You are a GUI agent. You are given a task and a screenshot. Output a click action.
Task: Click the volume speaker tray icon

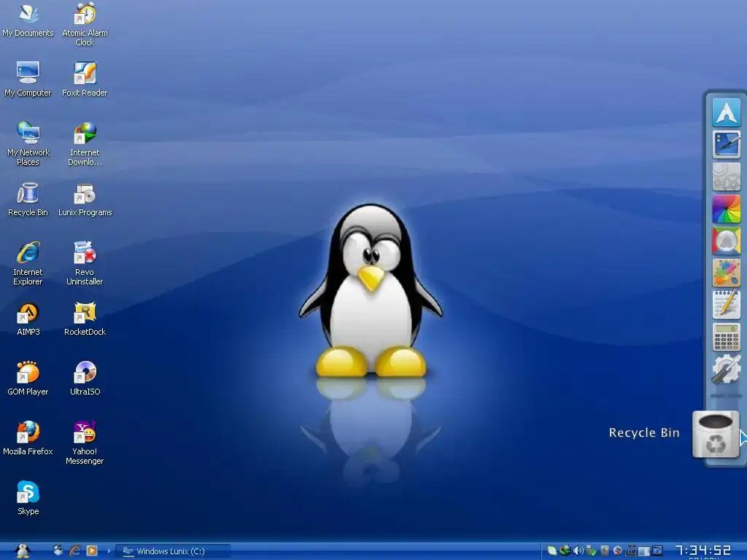[x=578, y=551]
